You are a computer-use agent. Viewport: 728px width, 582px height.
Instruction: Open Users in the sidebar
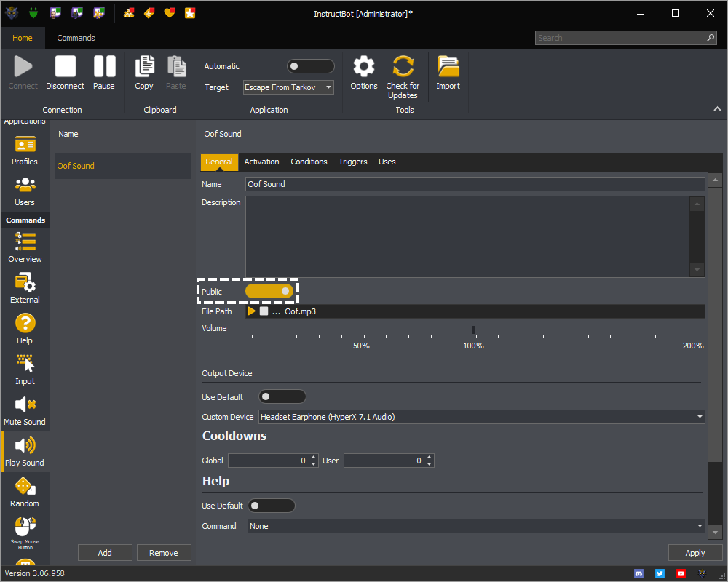[25, 191]
